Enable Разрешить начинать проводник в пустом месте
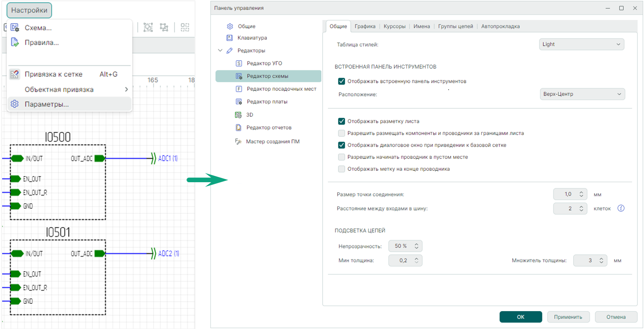 coord(341,157)
